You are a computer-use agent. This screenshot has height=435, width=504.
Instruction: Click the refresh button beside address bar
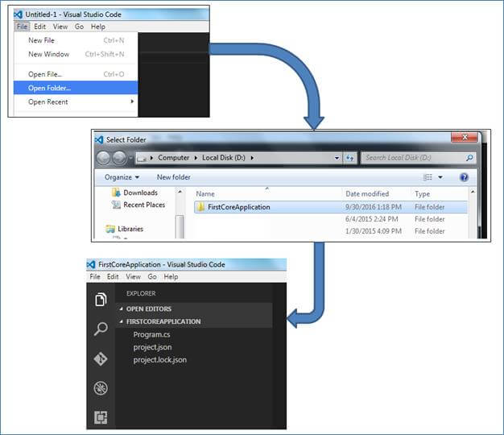(349, 158)
